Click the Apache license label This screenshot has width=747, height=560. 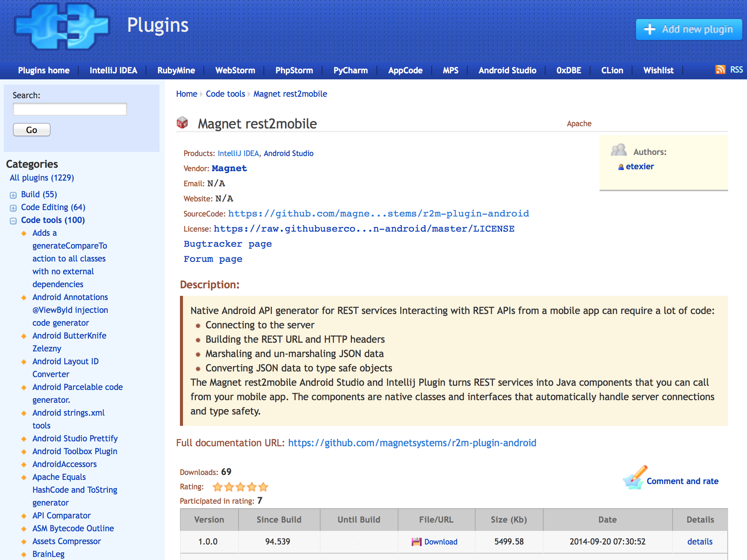point(579,124)
